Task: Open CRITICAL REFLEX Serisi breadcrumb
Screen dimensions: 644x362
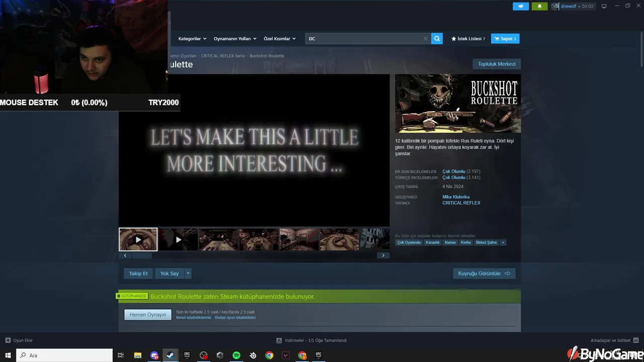Action: pos(223,56)
